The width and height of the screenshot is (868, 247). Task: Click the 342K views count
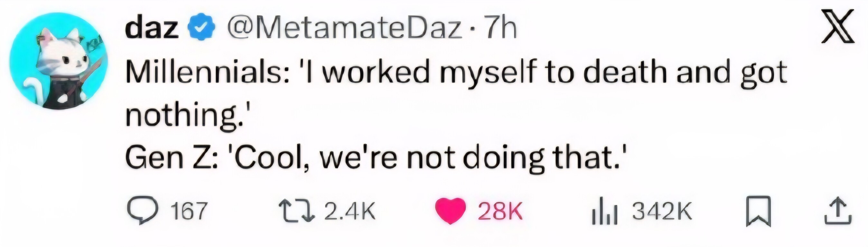coord(662,211)
